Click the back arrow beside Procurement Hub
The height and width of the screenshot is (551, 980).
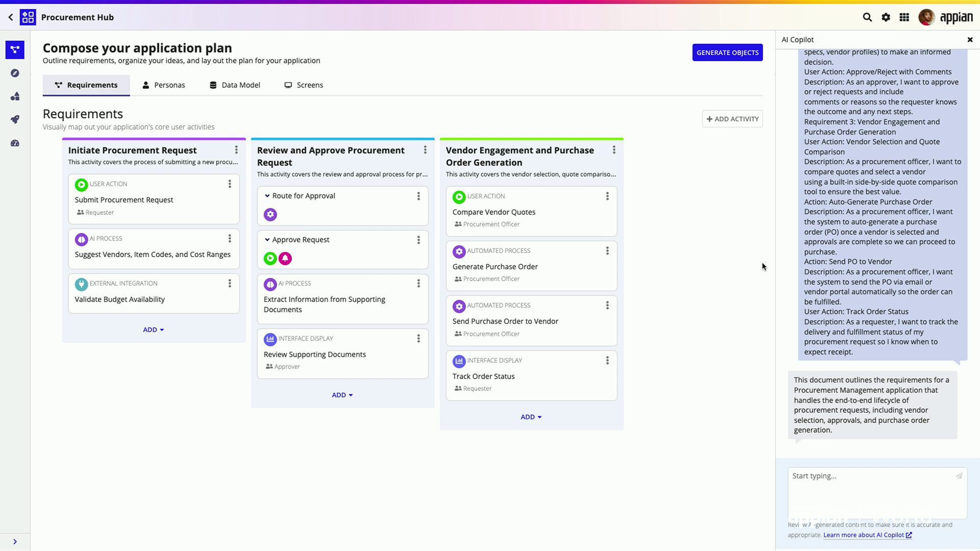pos(11,17)
